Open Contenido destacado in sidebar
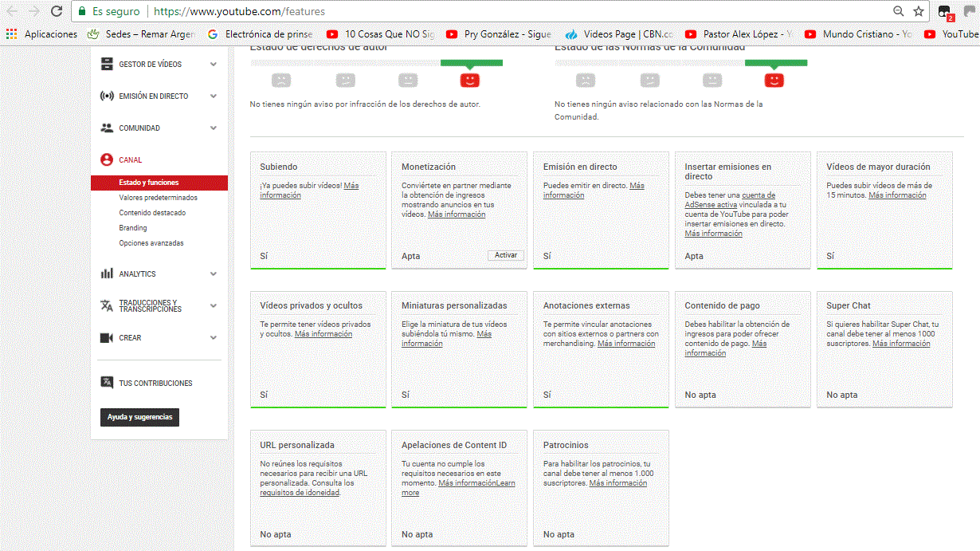Image resolution: width=980 pixels, height=551 pixels. coord(153,213)
